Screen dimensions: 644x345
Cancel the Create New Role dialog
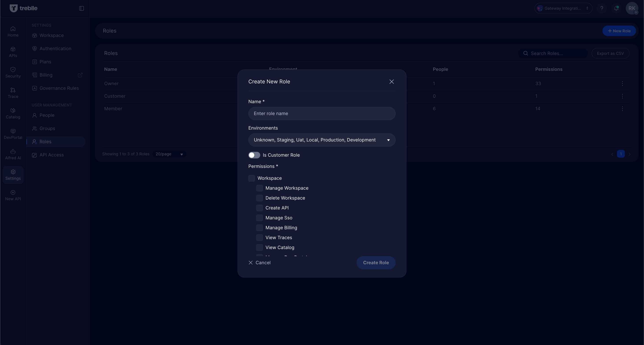click(x=260, y=263)
